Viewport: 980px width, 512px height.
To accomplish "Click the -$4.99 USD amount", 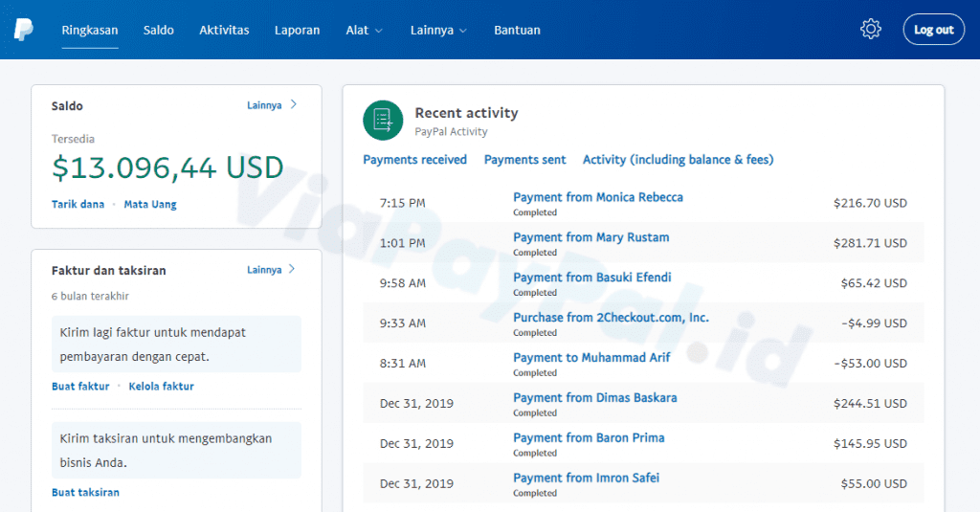I will pyautogui.click(x=874, y=323).
